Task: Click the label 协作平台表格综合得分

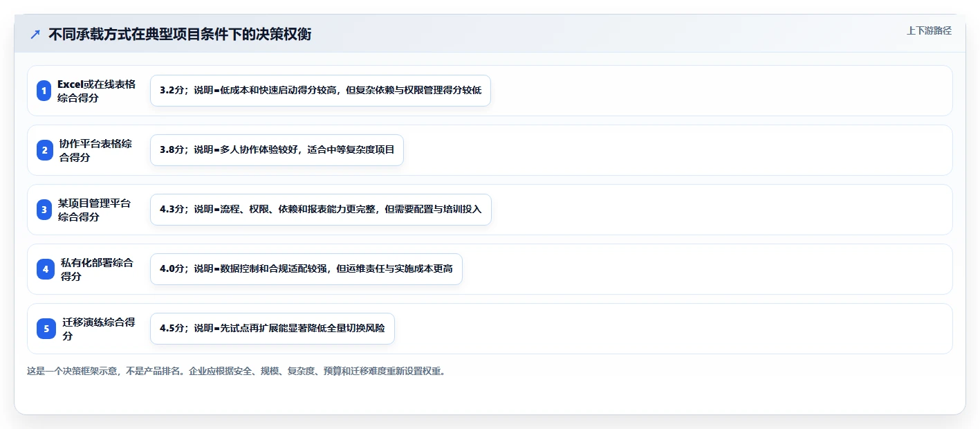Action: 95,150
